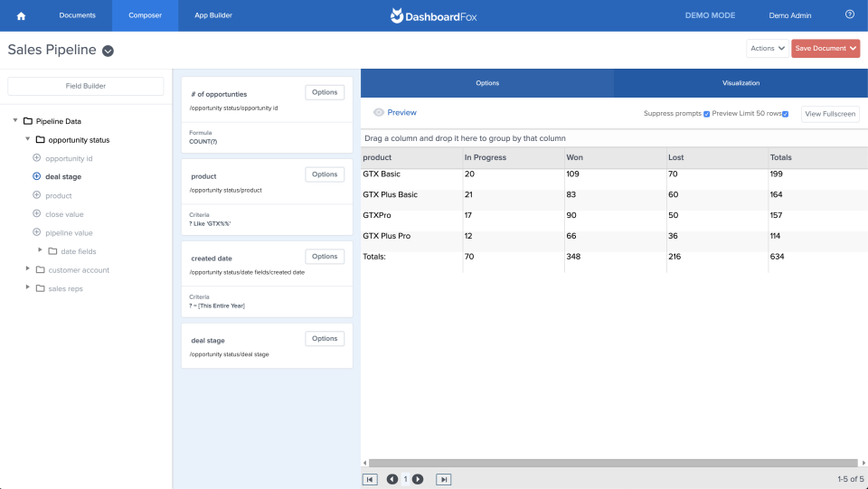This screenshot has height=489, width=868.
Task: Click the plus icon beside deal stage
Action: pyautogui.click(x=36, y=177)
